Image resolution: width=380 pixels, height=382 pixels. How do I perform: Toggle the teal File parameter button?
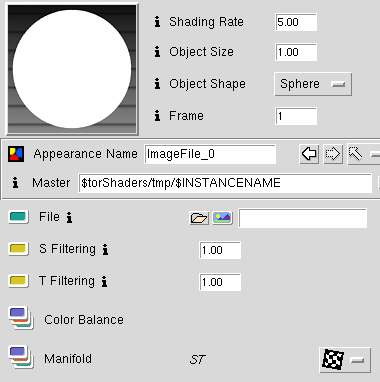18,217
